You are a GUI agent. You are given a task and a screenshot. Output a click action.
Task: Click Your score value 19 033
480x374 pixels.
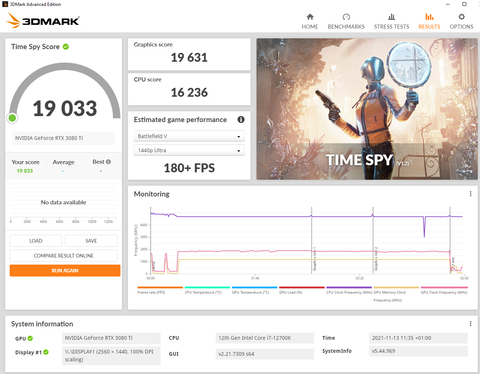[25, 171]
